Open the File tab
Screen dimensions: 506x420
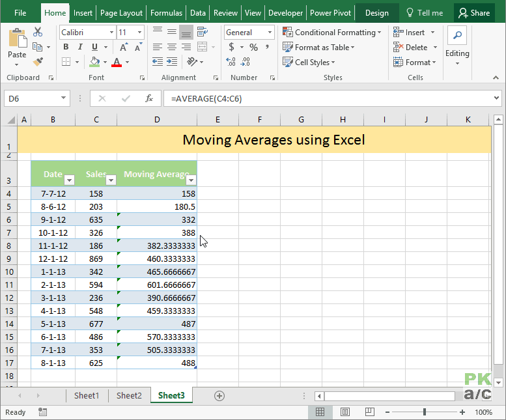20,13
